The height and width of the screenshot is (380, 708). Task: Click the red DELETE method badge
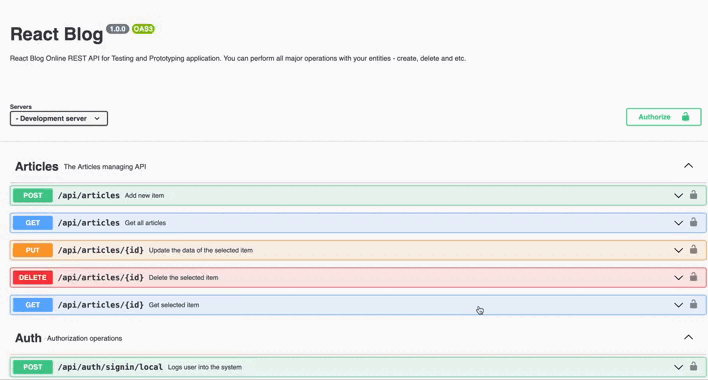[33, 278]
